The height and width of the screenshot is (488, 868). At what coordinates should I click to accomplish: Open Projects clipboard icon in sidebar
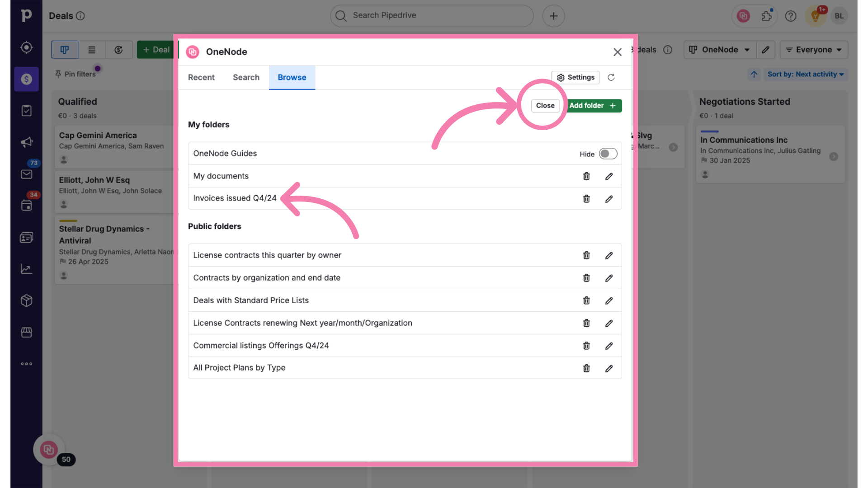point(26,111)
